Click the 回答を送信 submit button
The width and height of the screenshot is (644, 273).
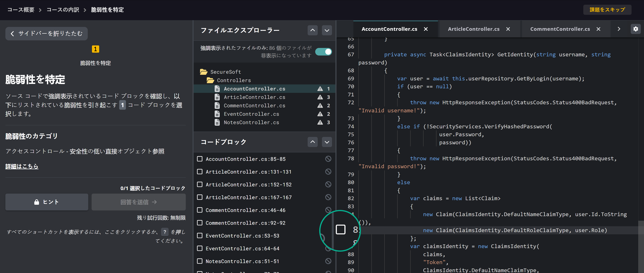pos(139,202)
